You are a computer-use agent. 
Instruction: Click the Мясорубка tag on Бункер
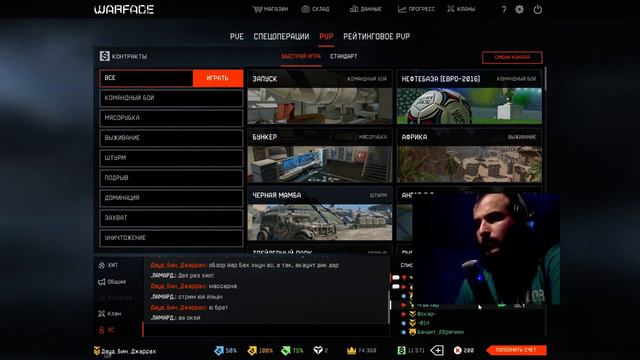(x=373, y=137)
